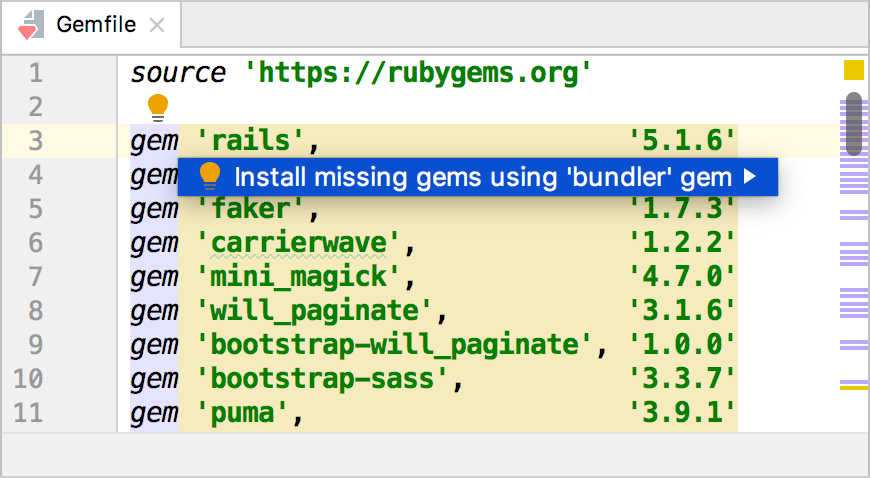The height and width of the screenshot is (478, 870).
Task: Click line number 11 in gutter
Action: point(28,413)
